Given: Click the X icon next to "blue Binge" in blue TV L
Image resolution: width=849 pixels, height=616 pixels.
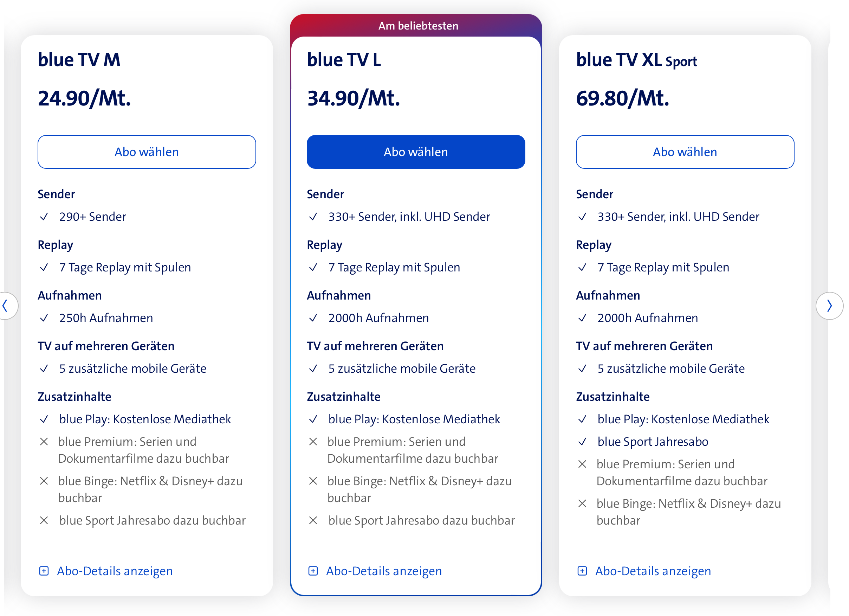Looking at the screenshot, I should coord(313,481).
